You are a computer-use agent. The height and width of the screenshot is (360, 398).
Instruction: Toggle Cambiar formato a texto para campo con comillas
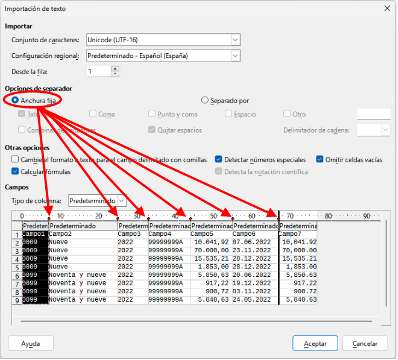tap(15, 159)
